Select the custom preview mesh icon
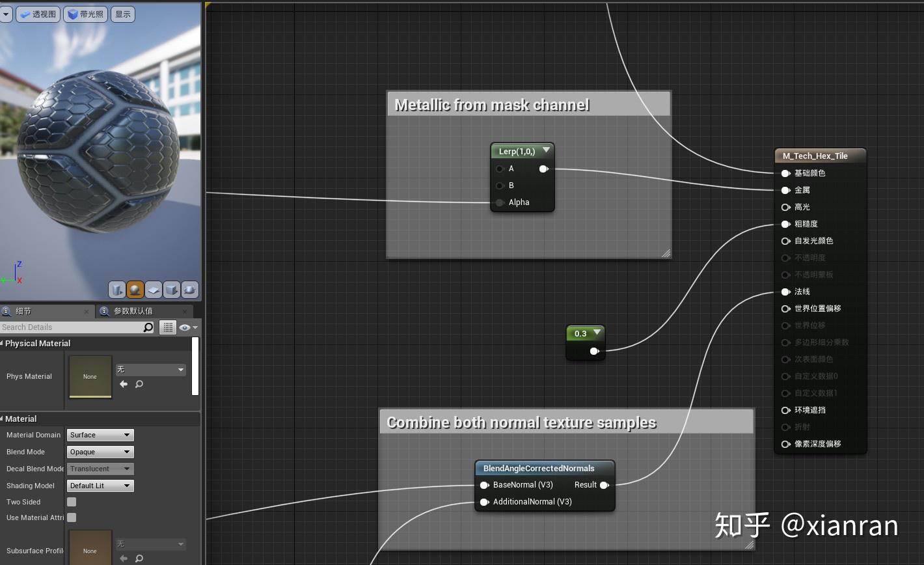924x565 pixels. (x=189, y=290)
